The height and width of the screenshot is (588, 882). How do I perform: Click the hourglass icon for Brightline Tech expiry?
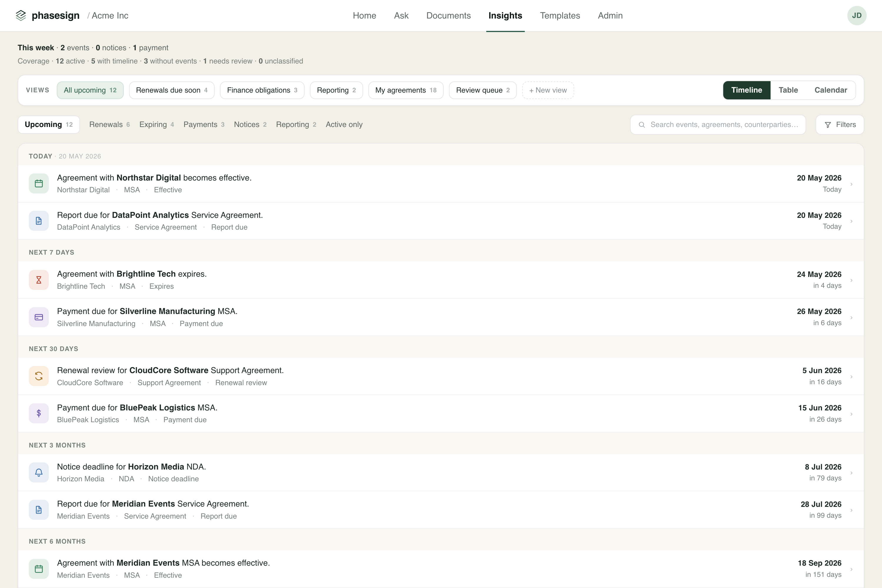pyautogui.click(x=39, y=280)
